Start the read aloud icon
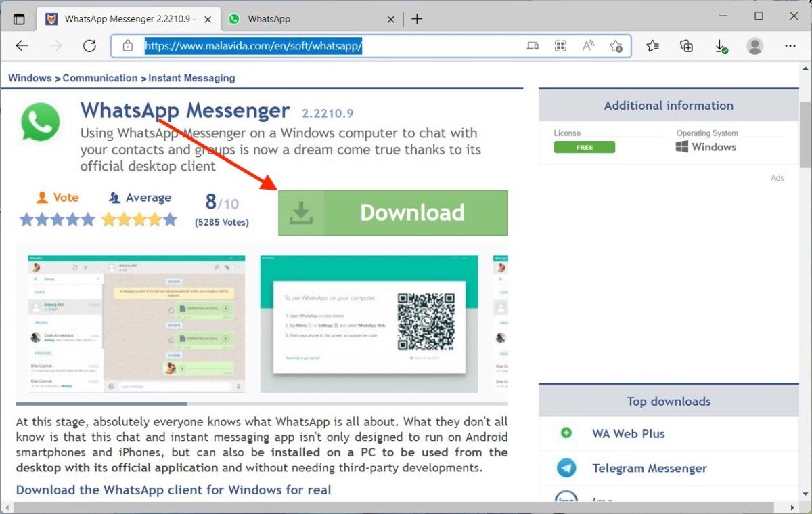The image size is (812, 514). pyautogui.click(x=588, y=46)
